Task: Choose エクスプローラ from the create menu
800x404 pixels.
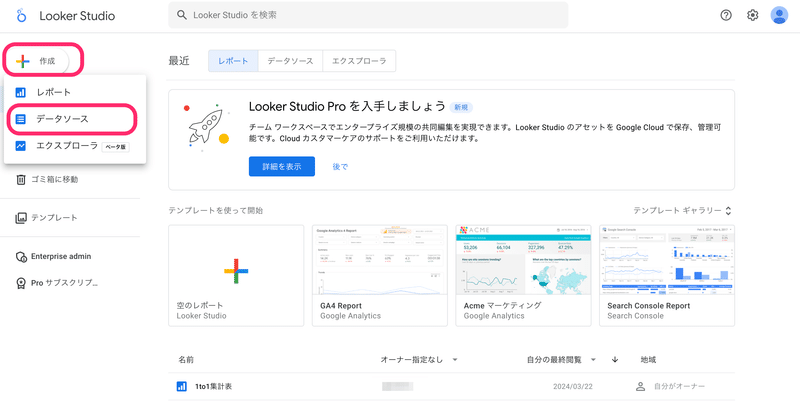Action: (75, 146)
